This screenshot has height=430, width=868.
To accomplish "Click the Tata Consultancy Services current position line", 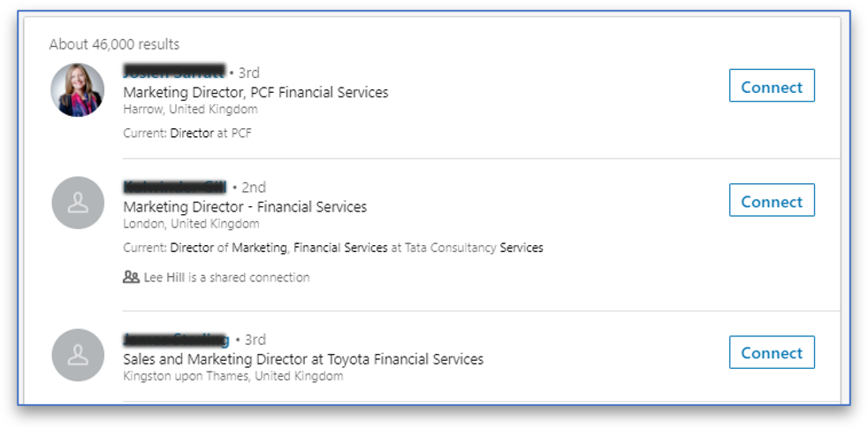I will tap(332, 248).
